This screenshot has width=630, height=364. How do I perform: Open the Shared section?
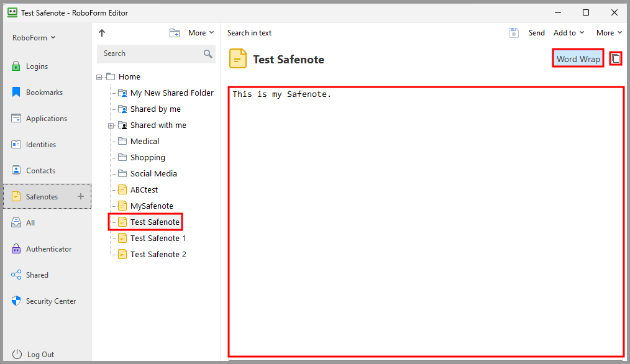tap(47, 275)
